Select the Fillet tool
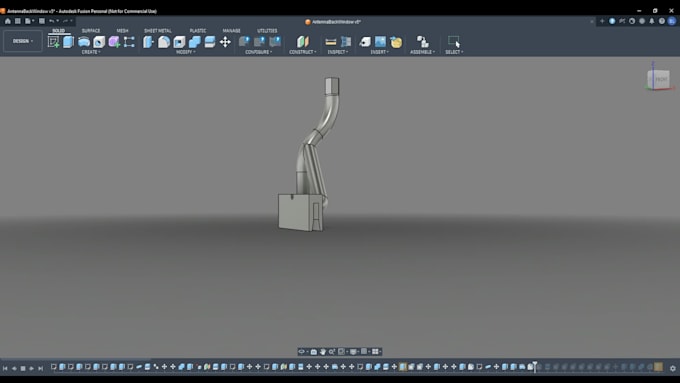The height and width of the screenshot is (383, 680). pos(164,42)
